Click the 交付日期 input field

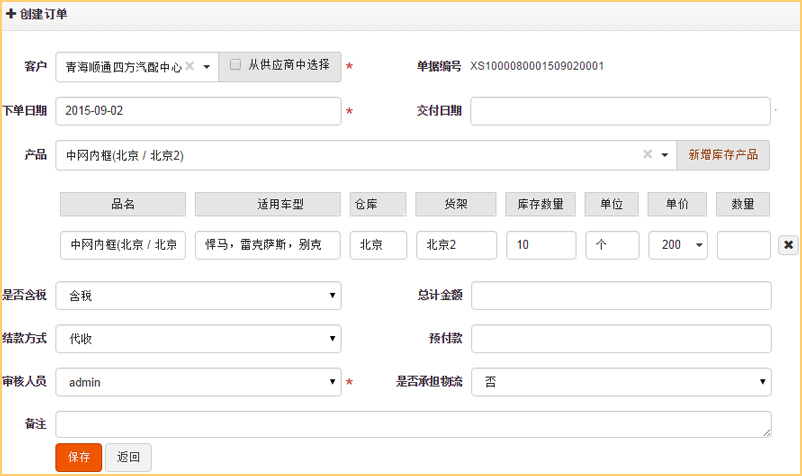620,111
